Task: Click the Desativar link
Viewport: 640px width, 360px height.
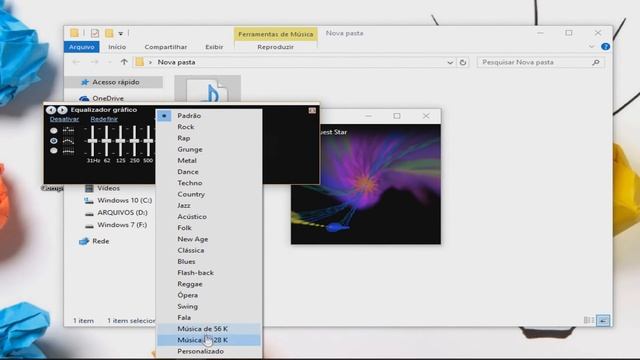Action: tap(64, 119)
